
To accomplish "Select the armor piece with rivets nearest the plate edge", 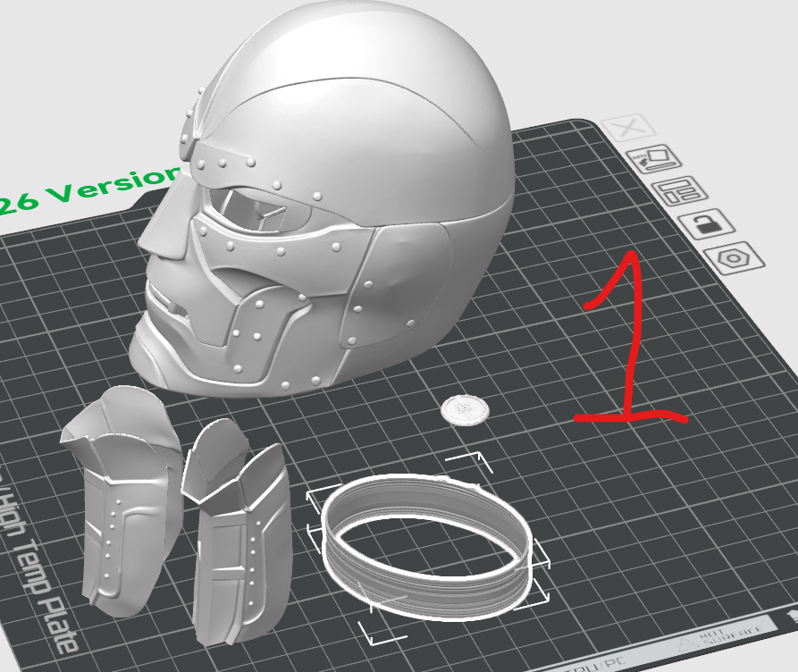I will (122, 501).
